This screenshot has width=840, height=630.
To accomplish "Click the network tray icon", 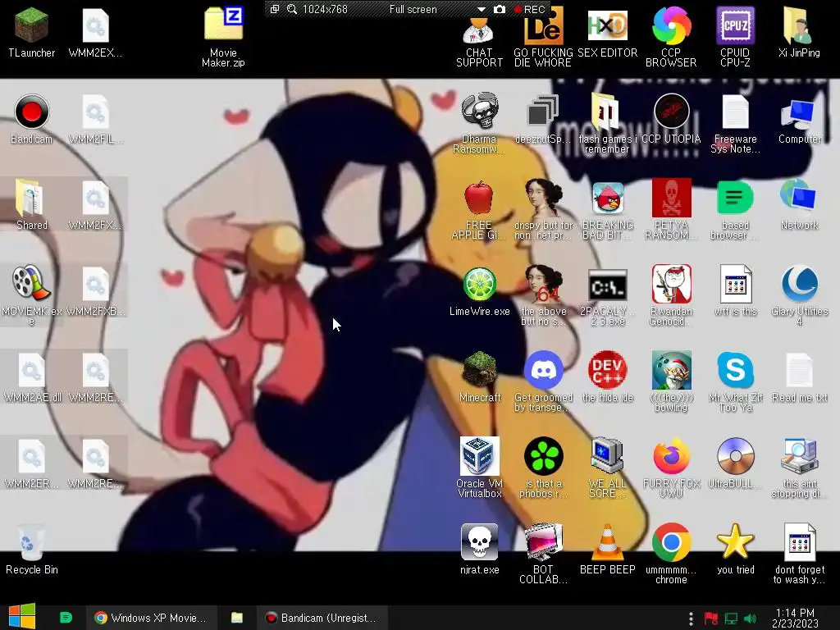I will pyautogui.click(x=731, y=619).
